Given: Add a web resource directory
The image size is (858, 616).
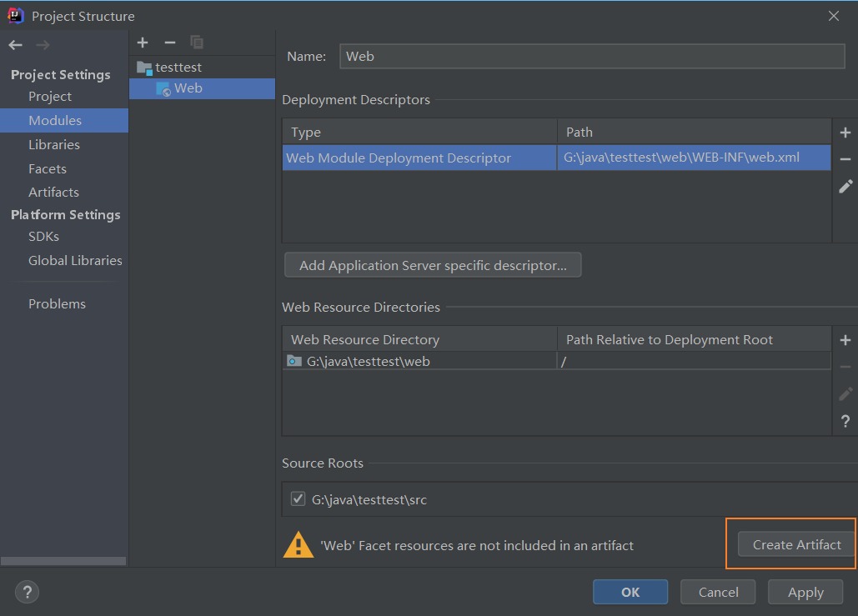Looking at the screenshot, I should [x=845, y=340].
